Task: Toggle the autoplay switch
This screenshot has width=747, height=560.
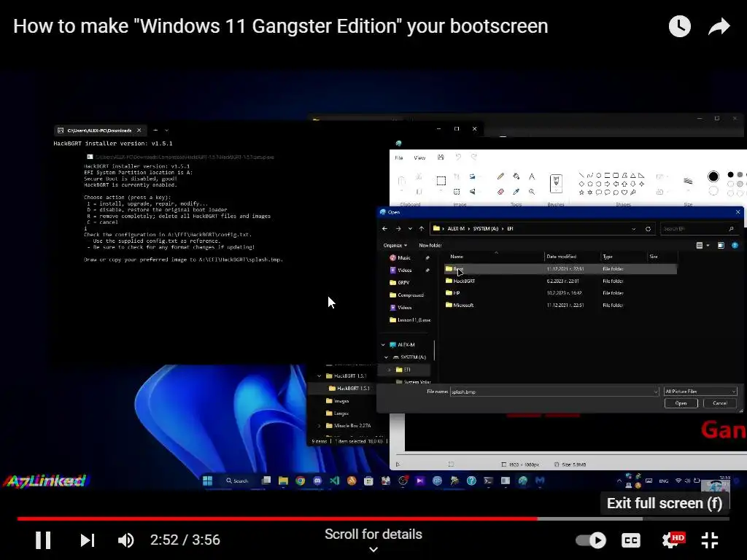Action: [591, 540]
